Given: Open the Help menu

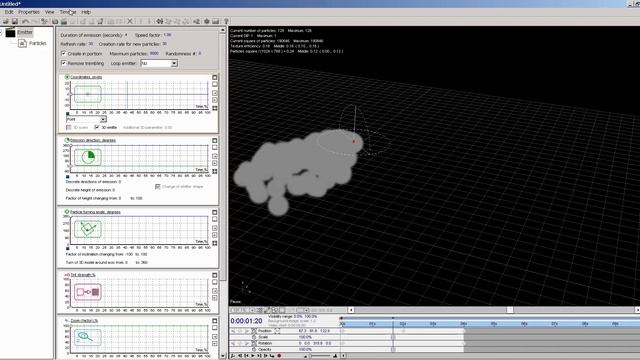Looking at the screenshot, I should 86,12.
